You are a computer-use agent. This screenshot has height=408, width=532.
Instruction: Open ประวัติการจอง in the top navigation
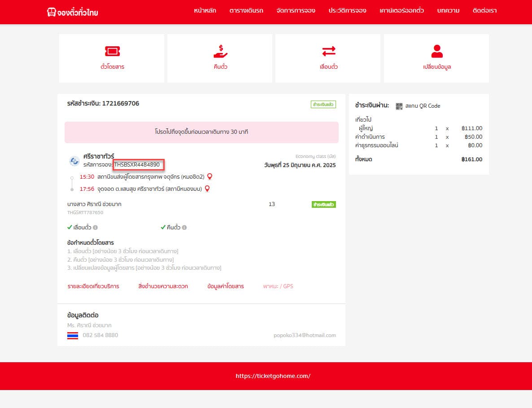[347, 10]
